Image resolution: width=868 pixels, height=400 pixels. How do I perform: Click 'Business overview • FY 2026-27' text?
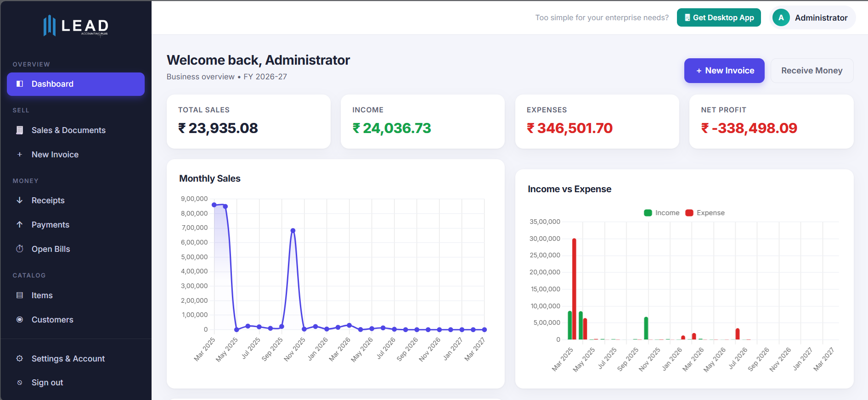[227, 77]
